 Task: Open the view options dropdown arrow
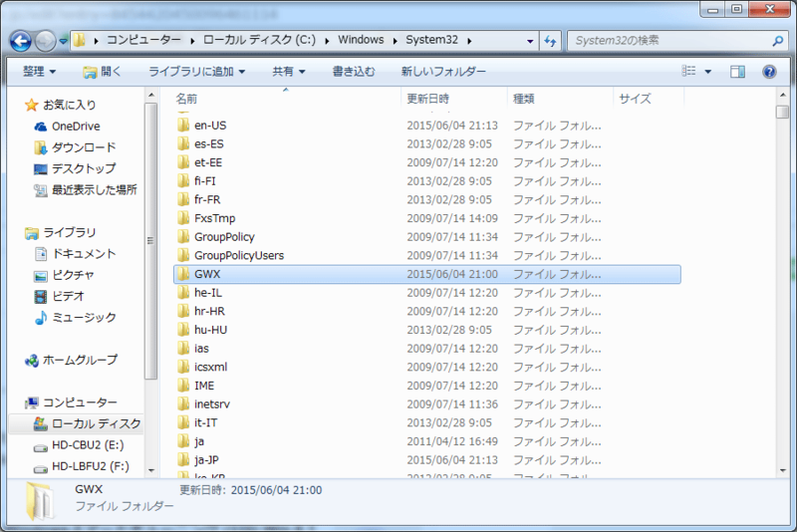tap(708, 72)
